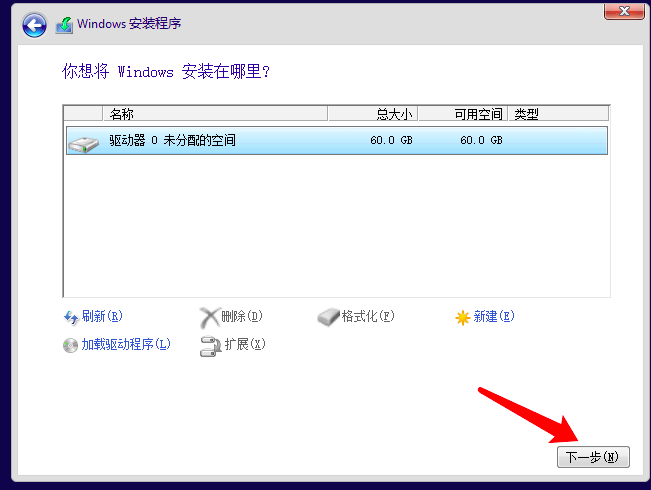651x490 pixels.
Task: Click the load driver disc icon
Action: pos(70,345)
